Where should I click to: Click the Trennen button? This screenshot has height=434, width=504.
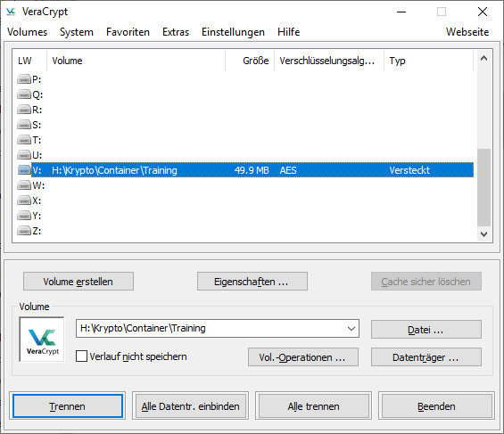[68, 406]
